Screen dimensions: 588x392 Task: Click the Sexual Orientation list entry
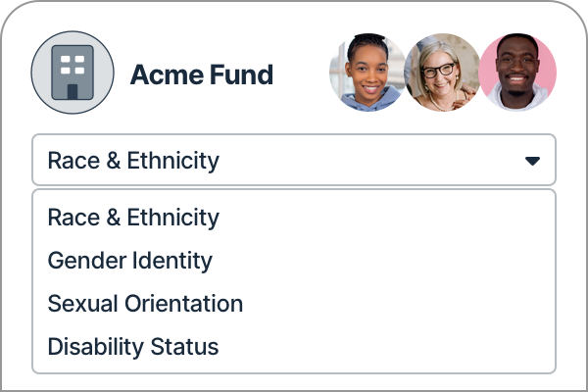click(x=145, y=304)
